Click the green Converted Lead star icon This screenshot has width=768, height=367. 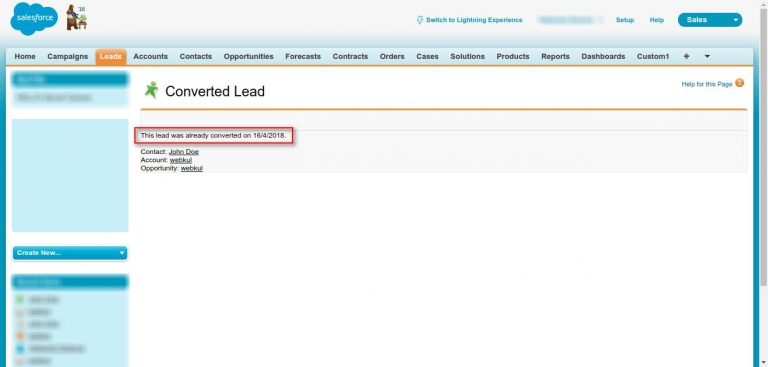(151, 90)
